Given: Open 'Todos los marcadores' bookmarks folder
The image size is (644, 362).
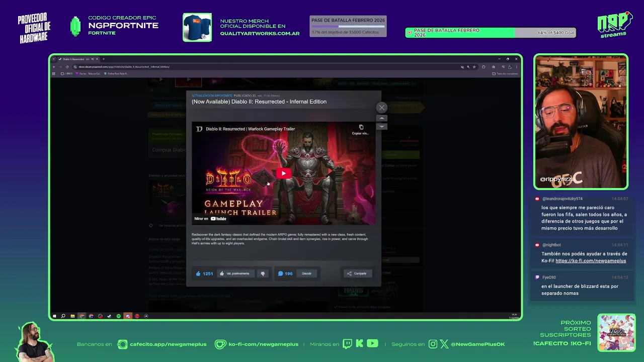Looking at the screenshot, I should tap(505, 73).
